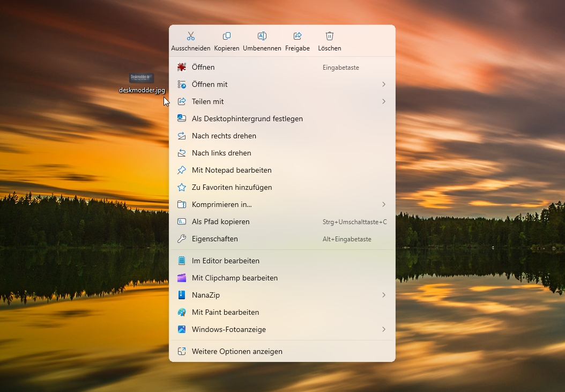Screen dimensions: 565x392
Task: Choose Öffnen from the context menu
Action: pos(282,67)
